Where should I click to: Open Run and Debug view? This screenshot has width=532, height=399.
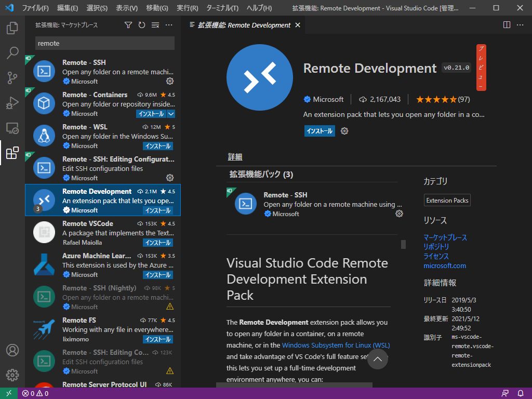pyautogui.click(x=12, y=103)
